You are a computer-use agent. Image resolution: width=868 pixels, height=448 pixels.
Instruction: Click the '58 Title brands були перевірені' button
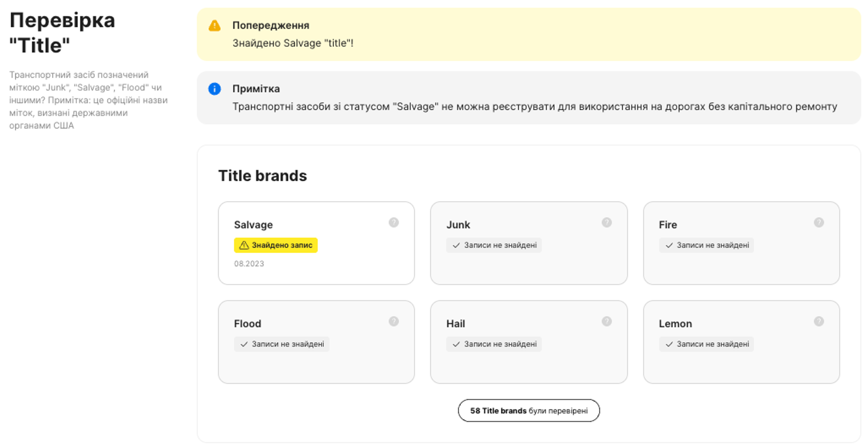pos(528,411)
